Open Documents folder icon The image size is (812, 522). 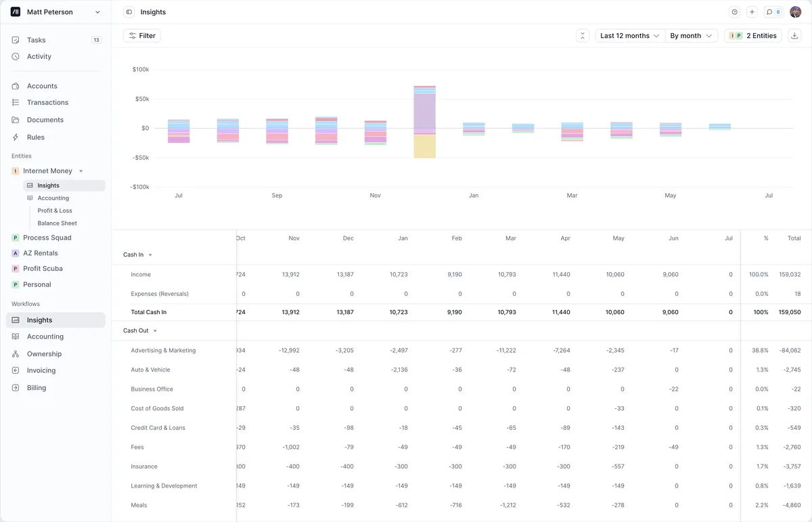[16, 120]
